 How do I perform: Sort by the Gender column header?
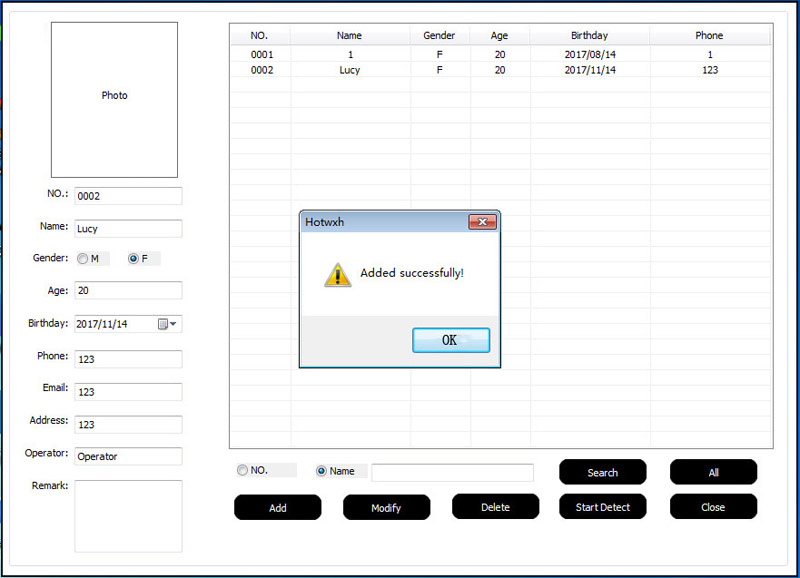point(439,35)
